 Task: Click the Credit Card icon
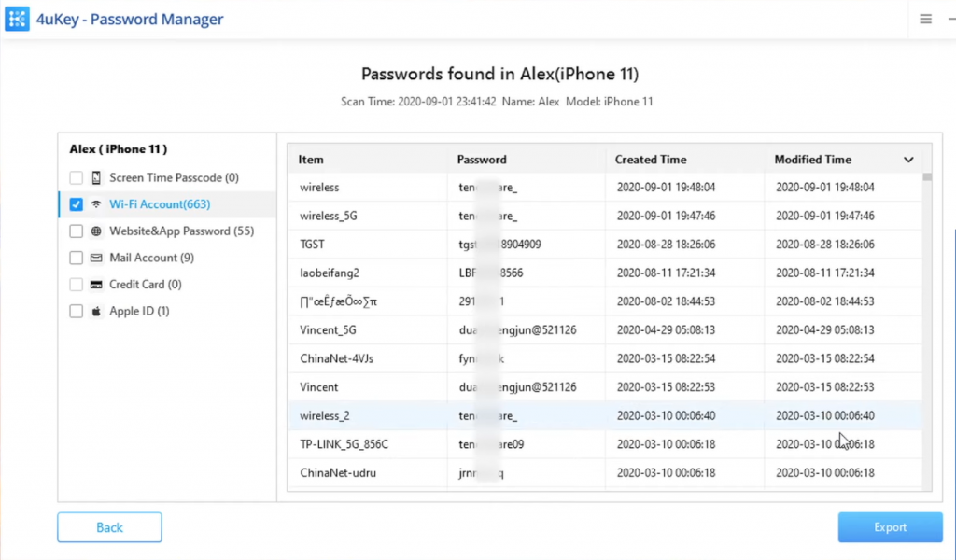click(96, 285)
